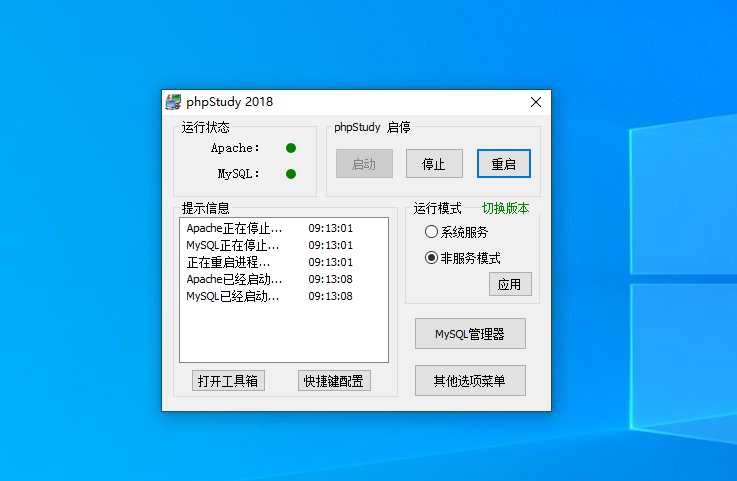Select log row "MySQL已经启动..."
Image resolution: width=737 pixels, height=481 pixels.
[284, 296]
